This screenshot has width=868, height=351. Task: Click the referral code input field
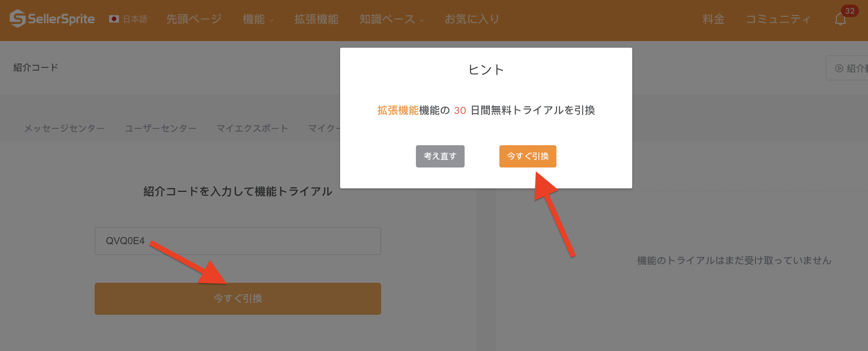pos(238,241)
